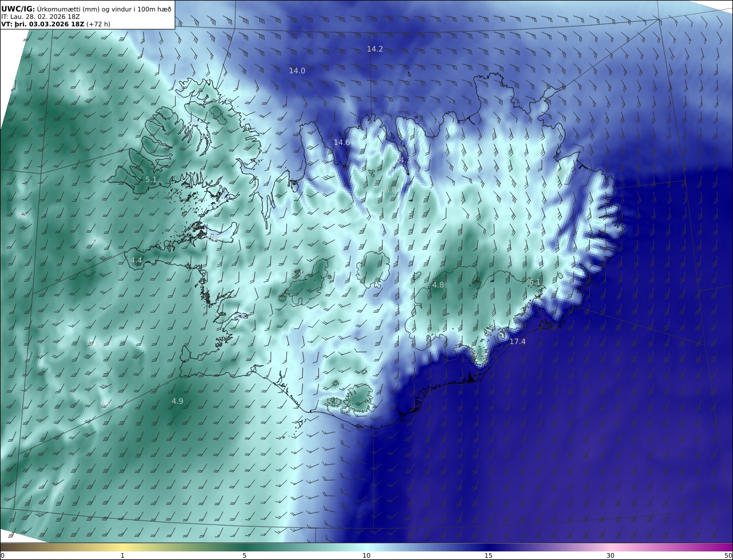Screen dimensions: 733x560
Task: Click the UWC/IG title line in the header box
Action: (x=86, y=9)
